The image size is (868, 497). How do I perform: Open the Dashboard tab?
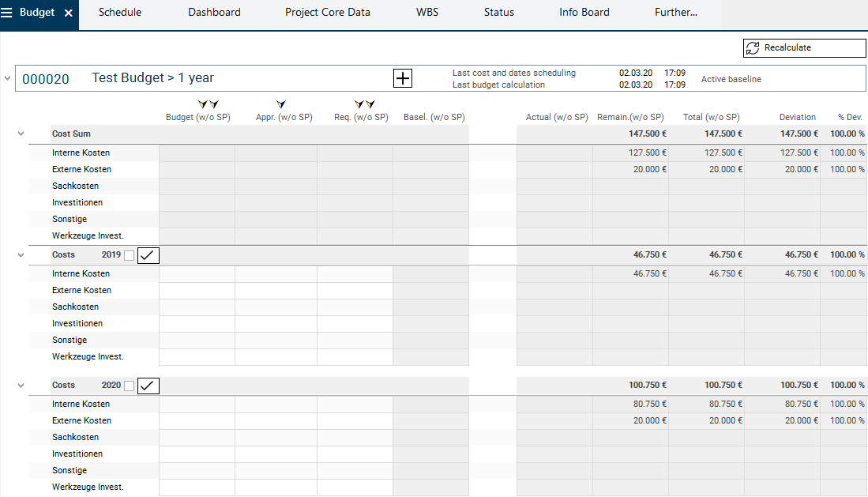[214, 13]
